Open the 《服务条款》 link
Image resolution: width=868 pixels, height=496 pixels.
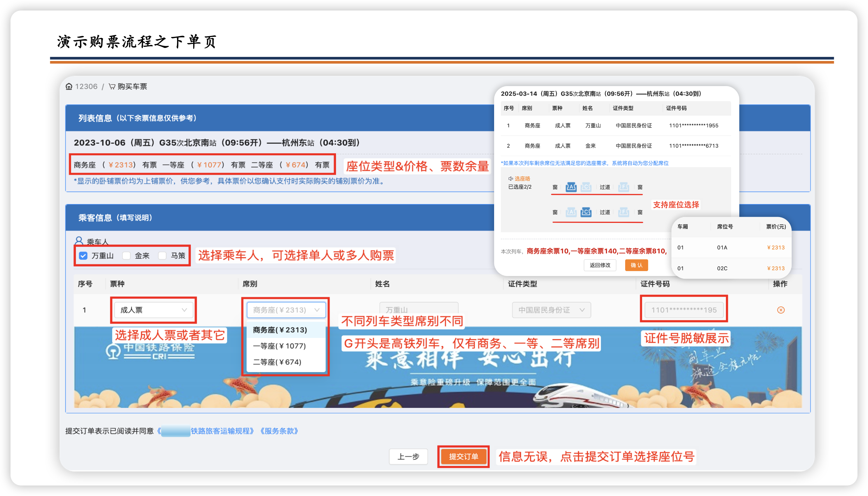click(279, 431)
